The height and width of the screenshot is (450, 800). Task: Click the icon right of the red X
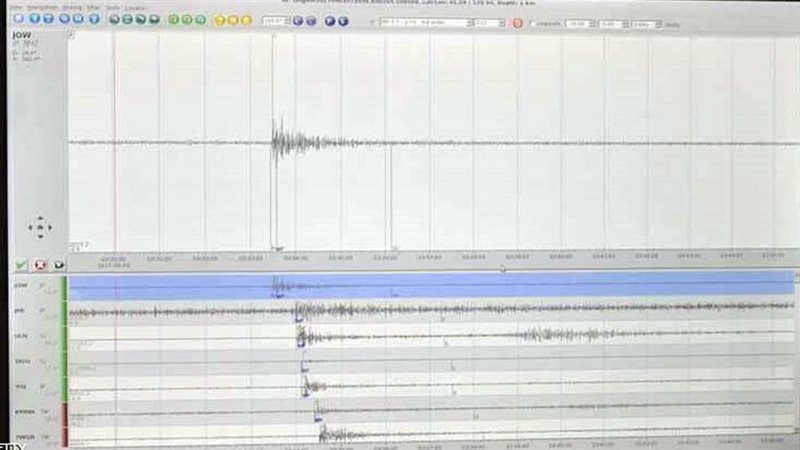59,265
